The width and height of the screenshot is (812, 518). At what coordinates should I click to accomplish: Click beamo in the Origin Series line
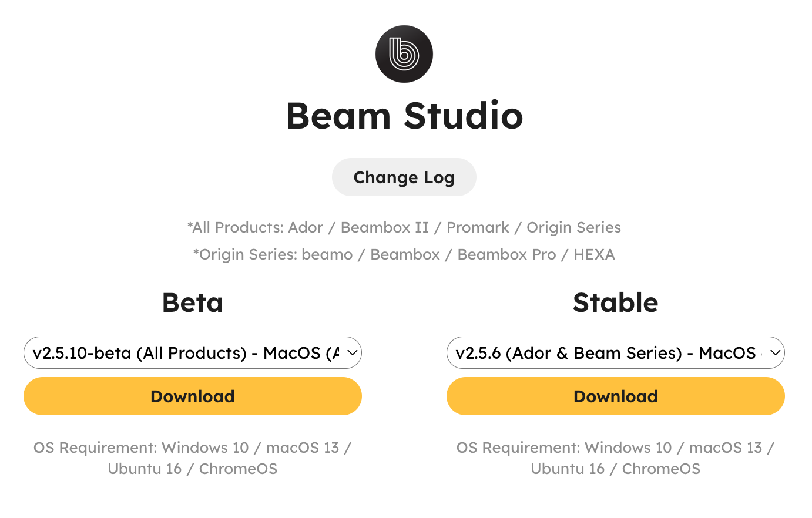pyautogui.click(x=327, y=255)
